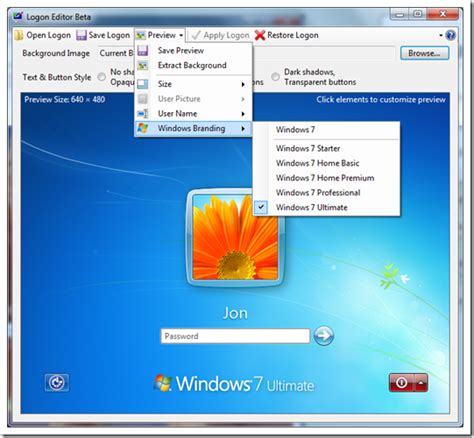
Task: Click the Browse... button
Action: [x=424, y=53]
